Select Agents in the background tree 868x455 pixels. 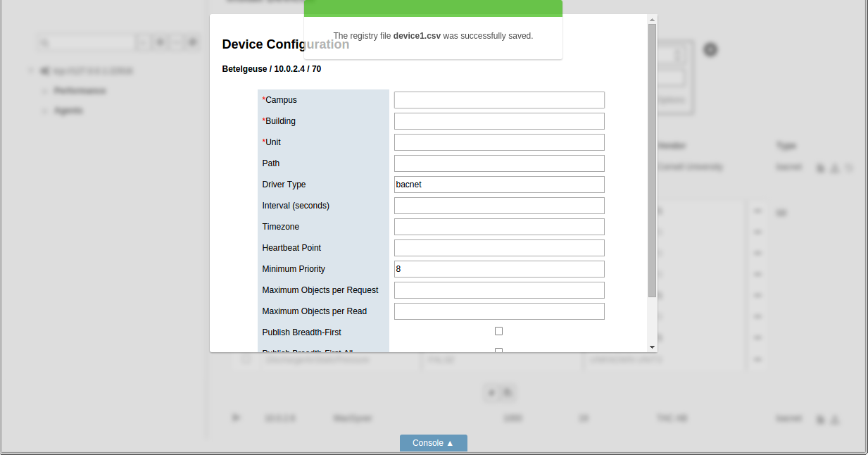click(x=68, y=111)
